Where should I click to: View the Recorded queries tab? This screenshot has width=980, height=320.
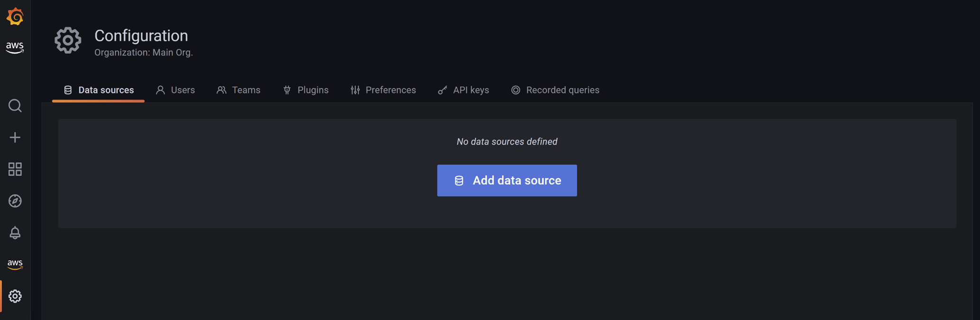pos(555,90)
